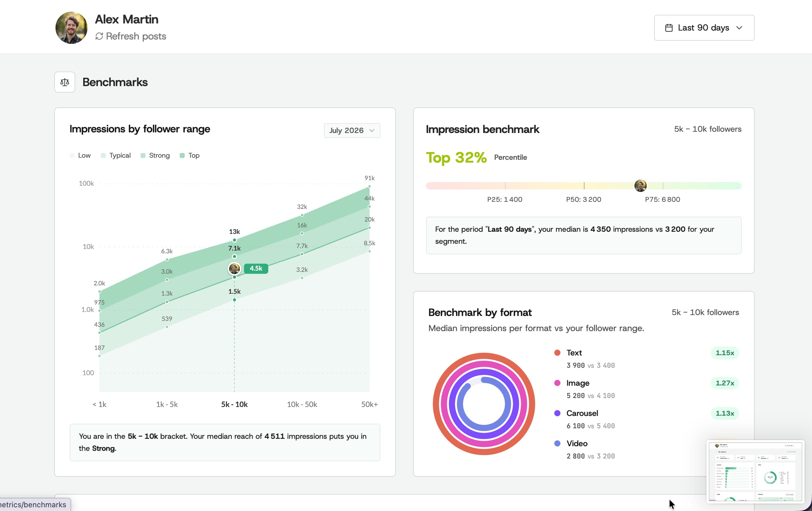Viewport: 812px width, 511px height.
Task: Toggle the Strong legend item
Action: coord(155,155)
